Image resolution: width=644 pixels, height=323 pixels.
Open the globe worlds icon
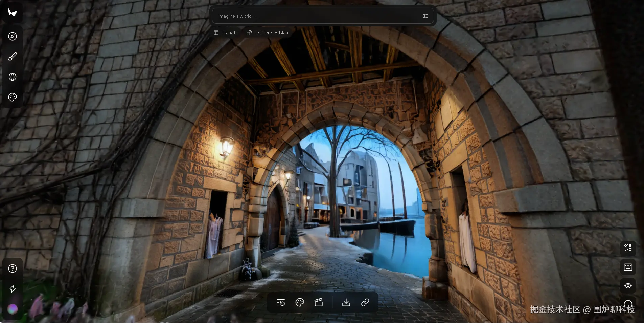[13, 77]
